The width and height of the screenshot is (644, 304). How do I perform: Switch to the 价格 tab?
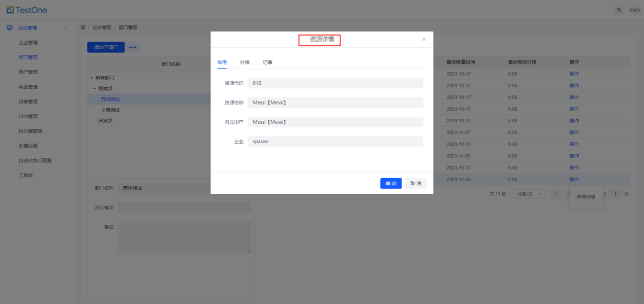(244, 62)
